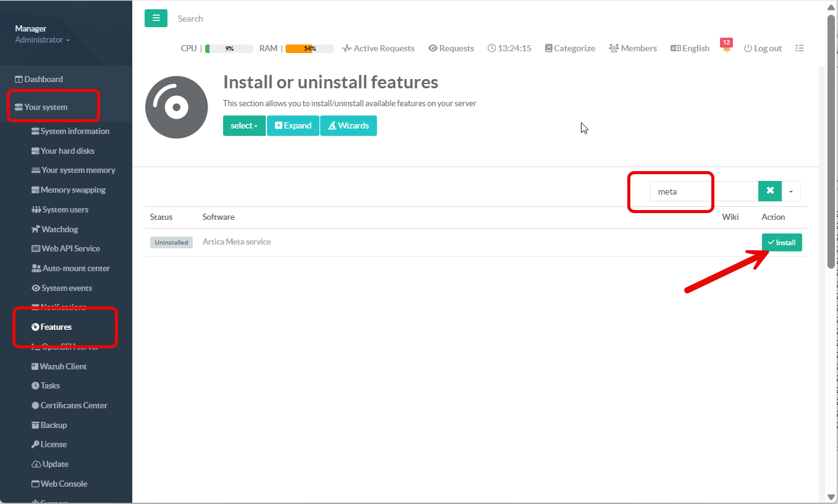This screenshot has height=504, width=838.
Task: Open the Wazuh Client entry
Action: 63,366
